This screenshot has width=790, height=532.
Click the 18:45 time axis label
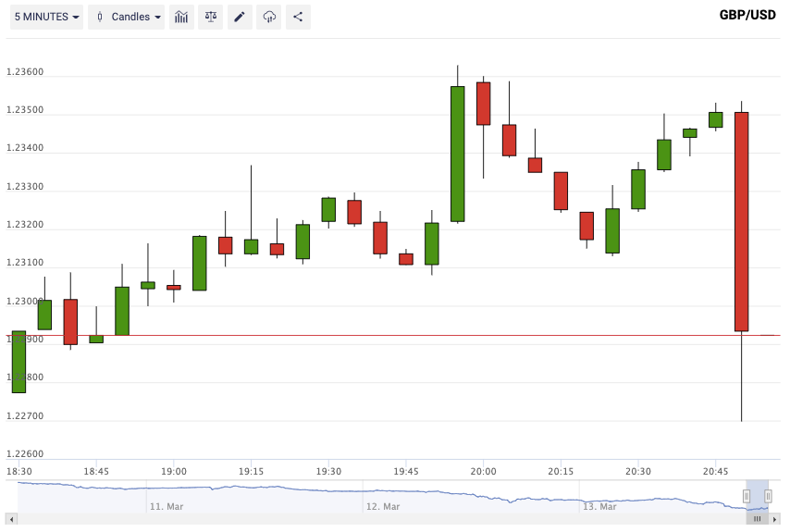point(96,472)
